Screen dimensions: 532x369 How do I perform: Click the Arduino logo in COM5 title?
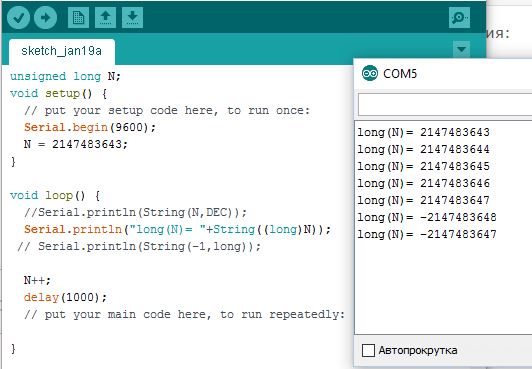tap(369, 73)
